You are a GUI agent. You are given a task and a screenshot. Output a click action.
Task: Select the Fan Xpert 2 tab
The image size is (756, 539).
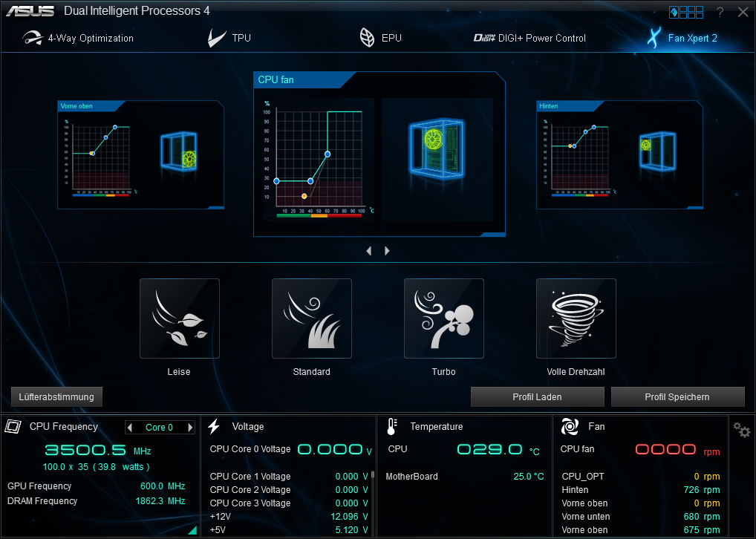click(682, 38)
